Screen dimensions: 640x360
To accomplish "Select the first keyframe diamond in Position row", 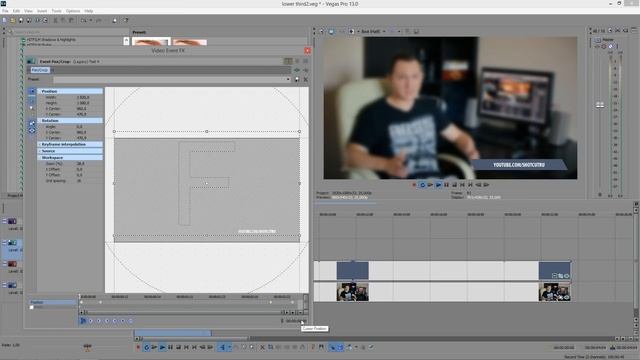I will [81, 302].
